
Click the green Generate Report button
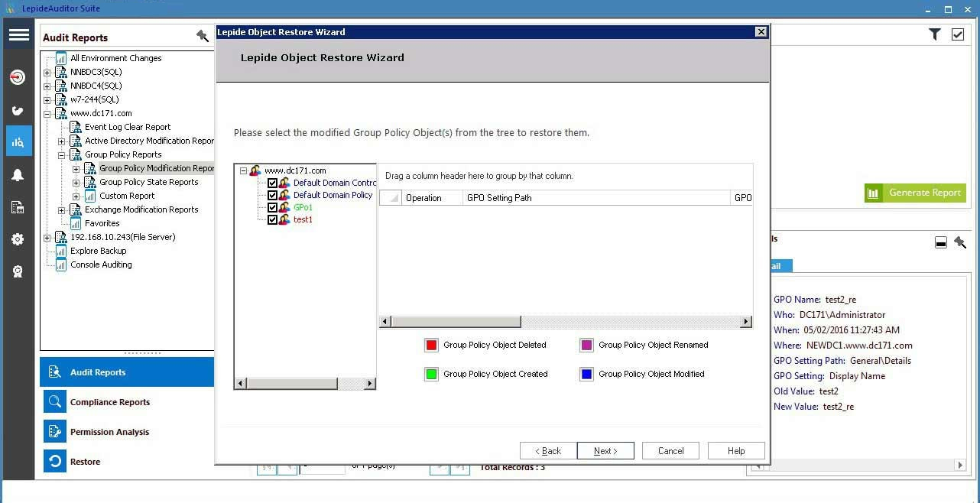point(915,193)
